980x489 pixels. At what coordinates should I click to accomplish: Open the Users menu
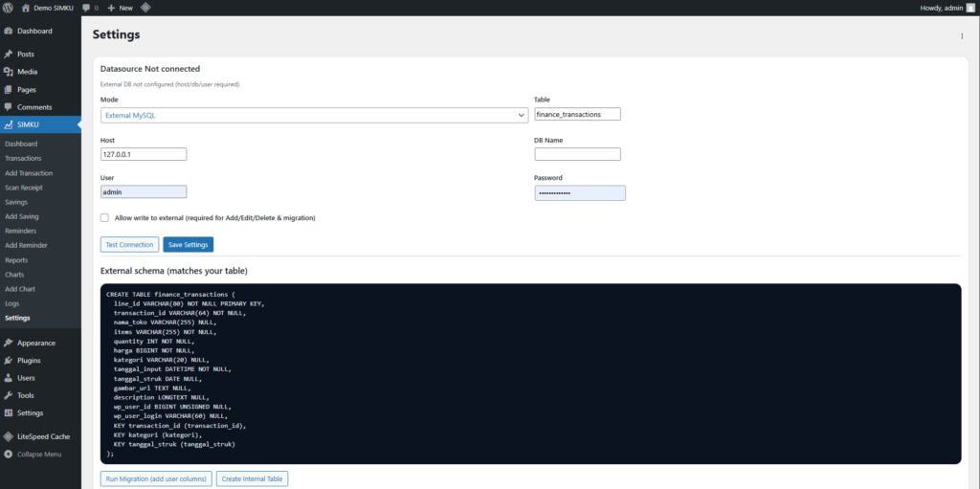40,378
